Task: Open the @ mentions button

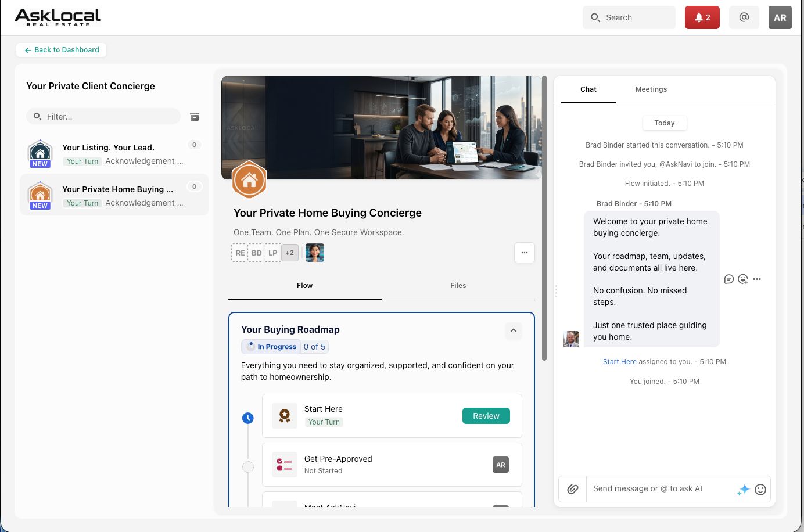Action: (744, 17)
